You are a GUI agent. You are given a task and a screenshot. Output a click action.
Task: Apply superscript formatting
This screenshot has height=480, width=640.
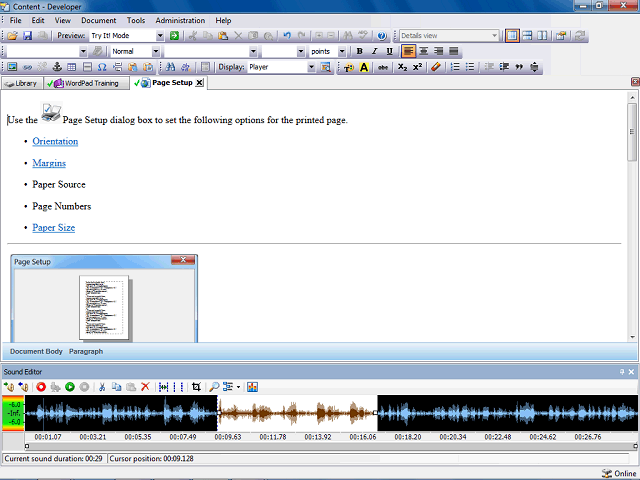[417, 67]
